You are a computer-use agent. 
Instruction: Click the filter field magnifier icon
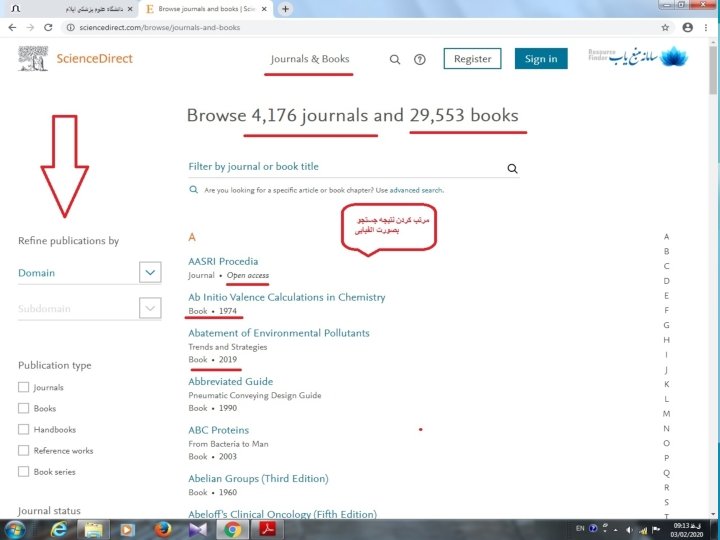[512, 169]
